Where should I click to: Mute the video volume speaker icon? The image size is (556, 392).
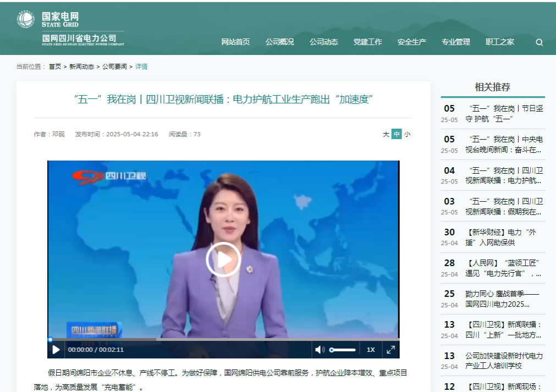click(x=320, y=350)
